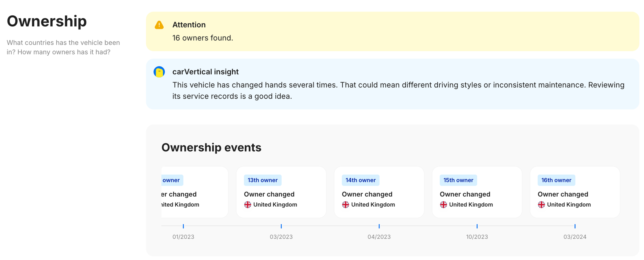Click the partially visible owner card at left
The height and width of the screenshot is (260, 644).
click(195, 192)
